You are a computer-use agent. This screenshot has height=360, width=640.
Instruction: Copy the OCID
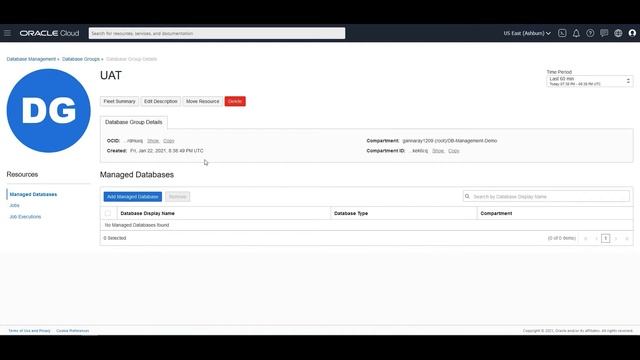click(x=169, y=141)
